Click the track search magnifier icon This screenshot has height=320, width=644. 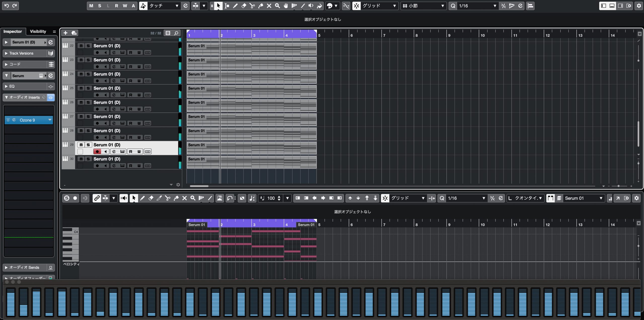point(176,33)
